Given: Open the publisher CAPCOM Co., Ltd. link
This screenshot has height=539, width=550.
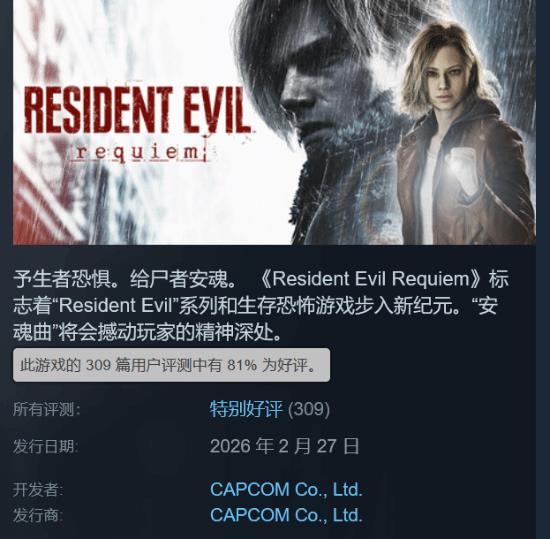Looking at the screenshot, I should (286, 515).
